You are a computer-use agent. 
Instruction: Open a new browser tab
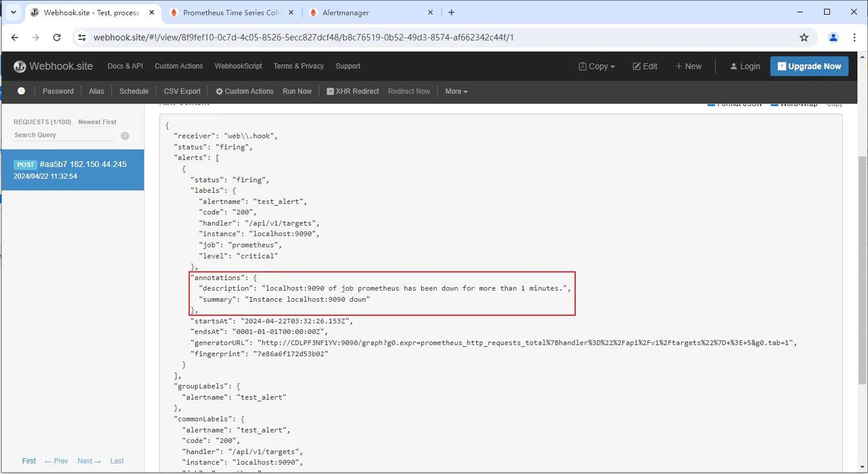click(x=451, y=12)
